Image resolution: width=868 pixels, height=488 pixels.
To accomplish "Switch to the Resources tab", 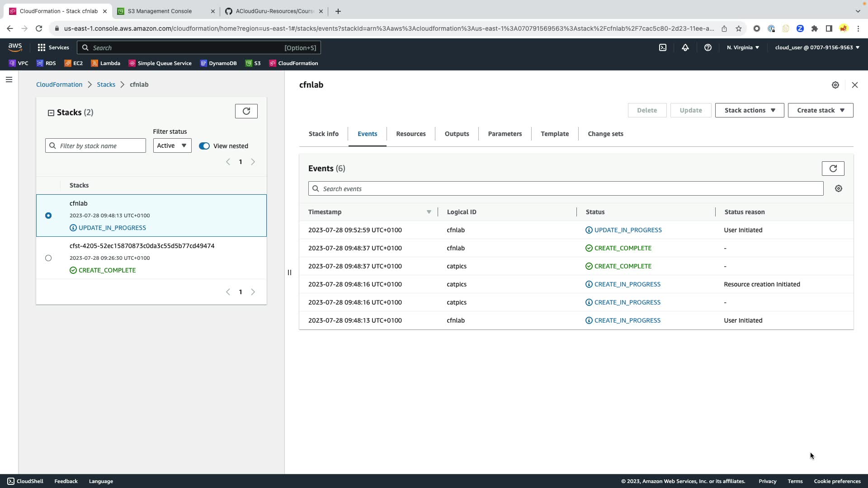I will click(410, 134).
